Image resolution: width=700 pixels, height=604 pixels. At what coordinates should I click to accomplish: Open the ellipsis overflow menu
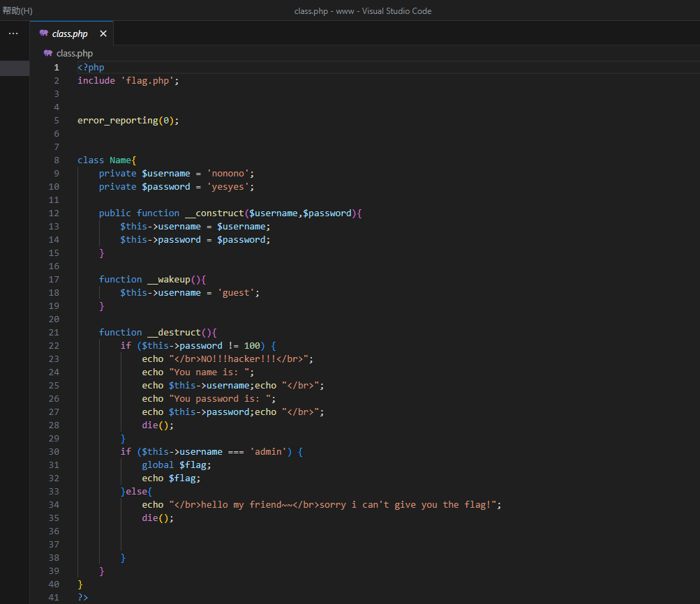click(x=13, y=33)
